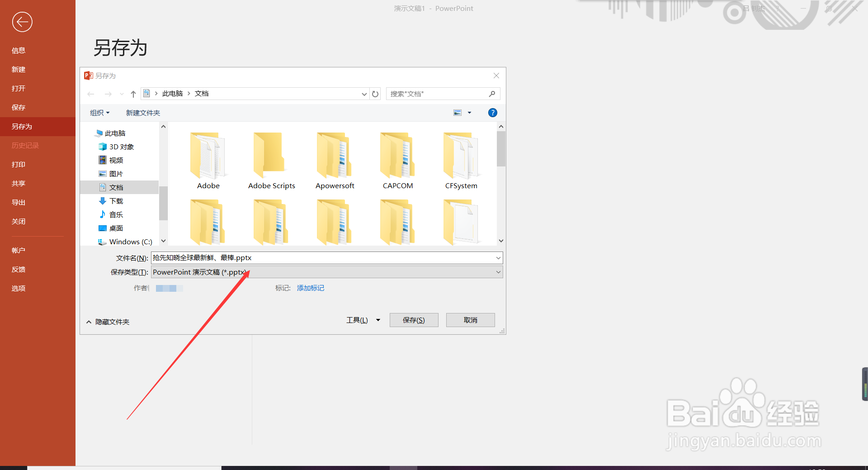Select 桌面 in the navigation tree
Screen dimensions: 868x470
click(x=116, y=228)
